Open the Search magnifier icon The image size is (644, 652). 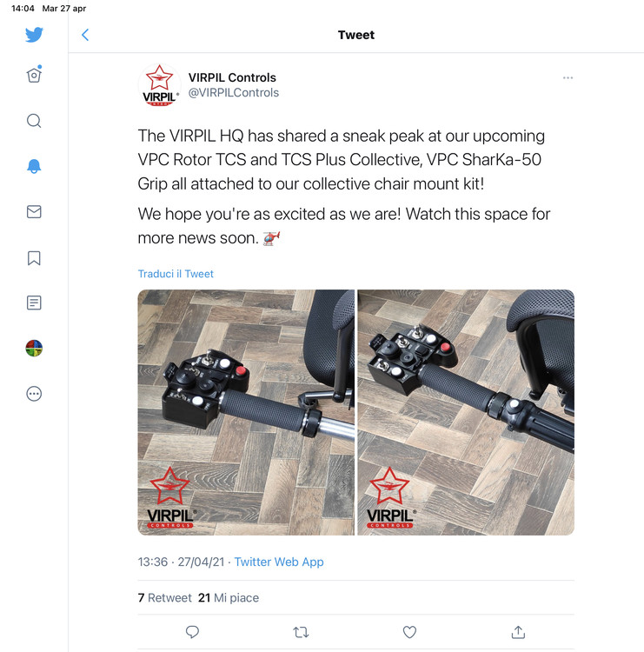coord(34,121)
